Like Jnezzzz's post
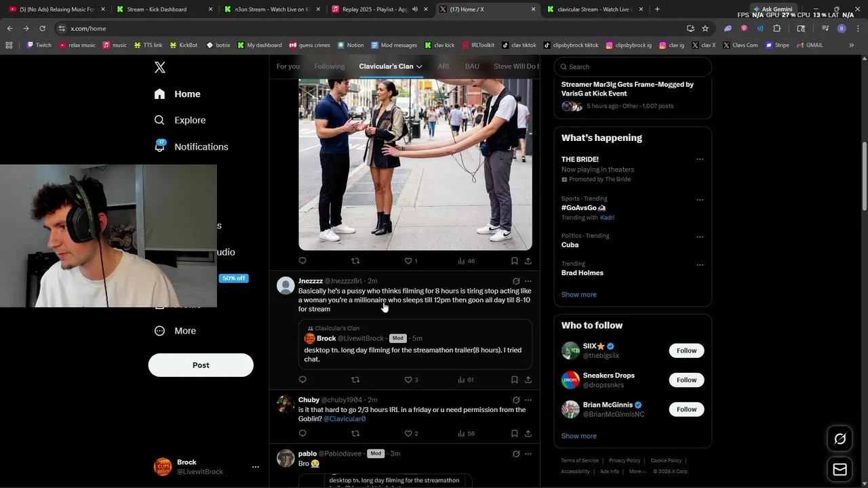The width and height of the screenshot is (868, 488). [x=408, y=380]
